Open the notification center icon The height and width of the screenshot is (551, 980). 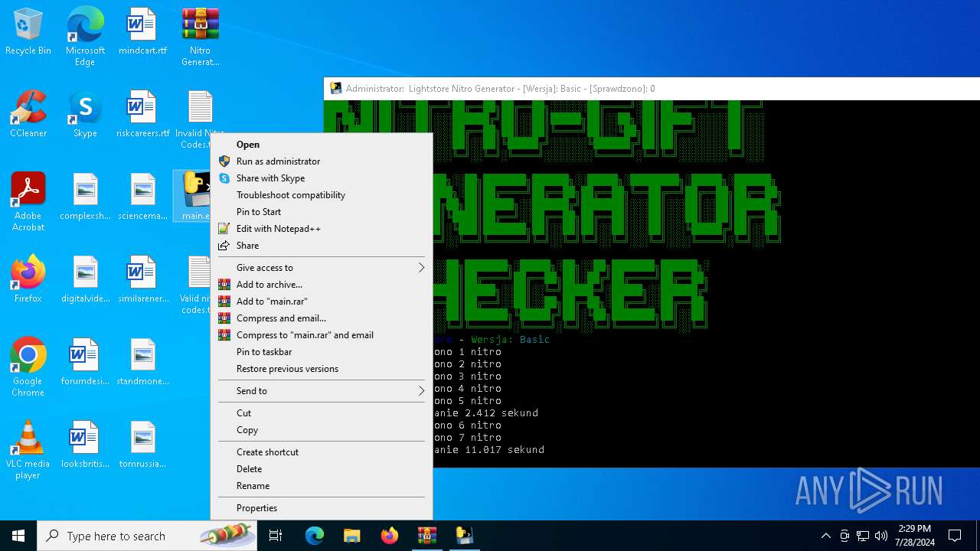[x=955, y=536]
